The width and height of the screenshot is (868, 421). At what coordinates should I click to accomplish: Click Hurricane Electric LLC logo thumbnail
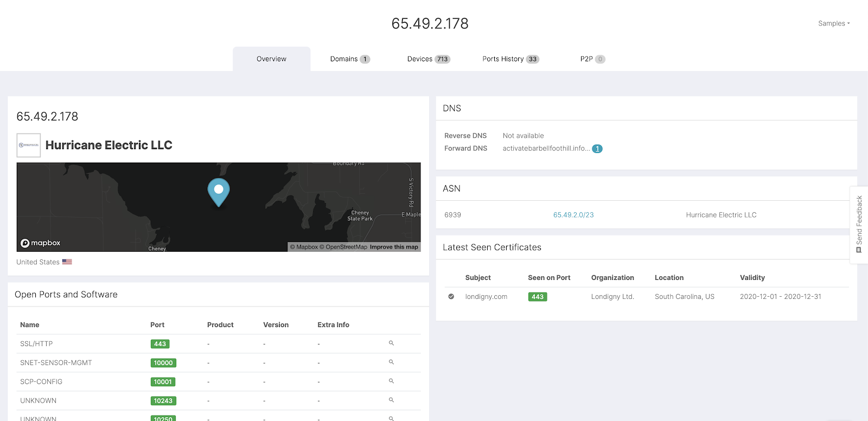click(29, 145)
